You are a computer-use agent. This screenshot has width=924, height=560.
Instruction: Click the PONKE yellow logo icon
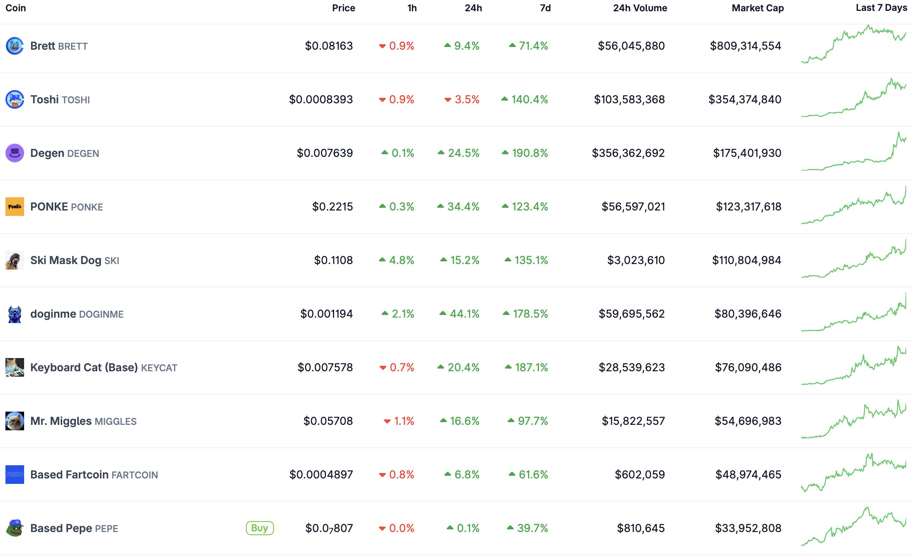tap(15, 207)
